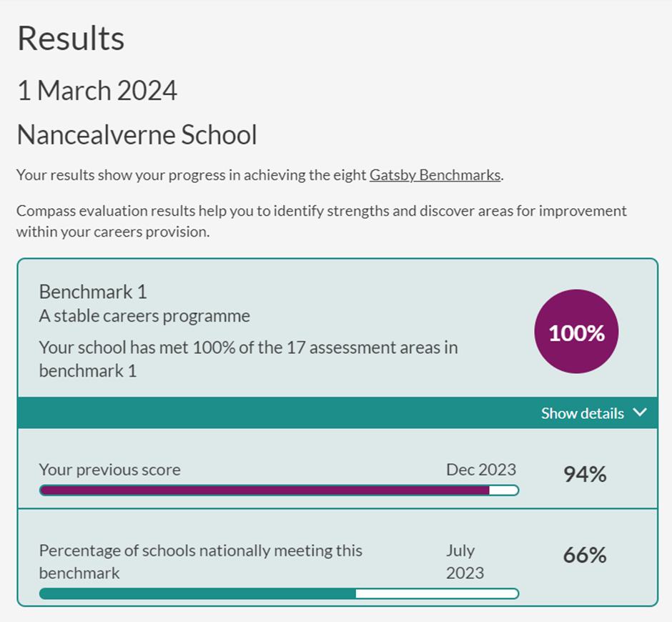The image size is (672, 622).
Task: Click the national benchmark teal progress bar
Action: (279, 593)
